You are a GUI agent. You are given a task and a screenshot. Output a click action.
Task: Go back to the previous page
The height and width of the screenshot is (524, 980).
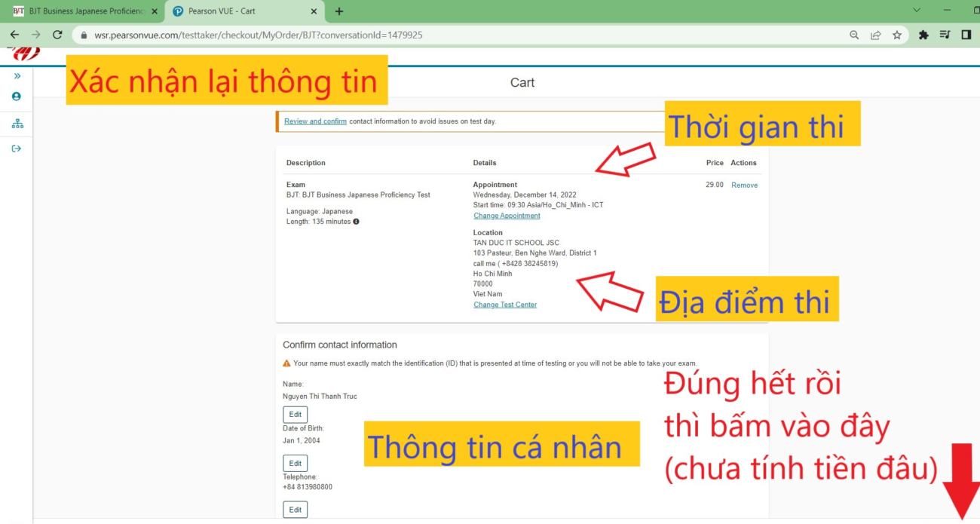coord(14,35)
